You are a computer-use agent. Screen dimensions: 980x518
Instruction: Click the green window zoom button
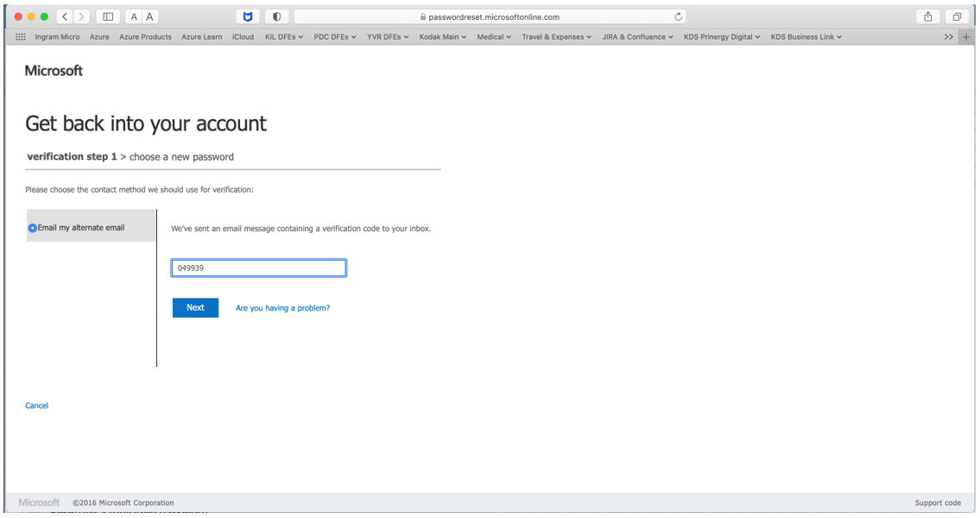(44, 17)
